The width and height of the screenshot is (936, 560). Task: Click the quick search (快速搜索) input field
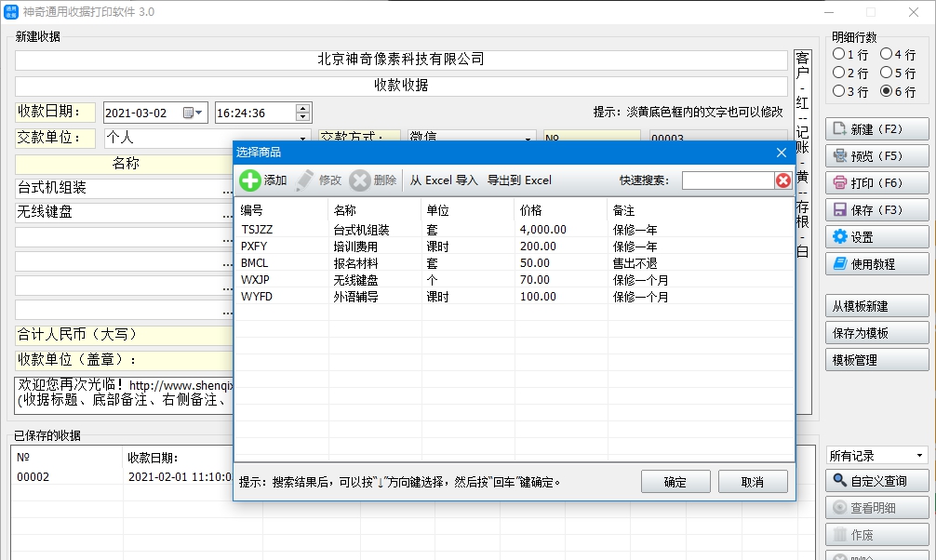727,180
